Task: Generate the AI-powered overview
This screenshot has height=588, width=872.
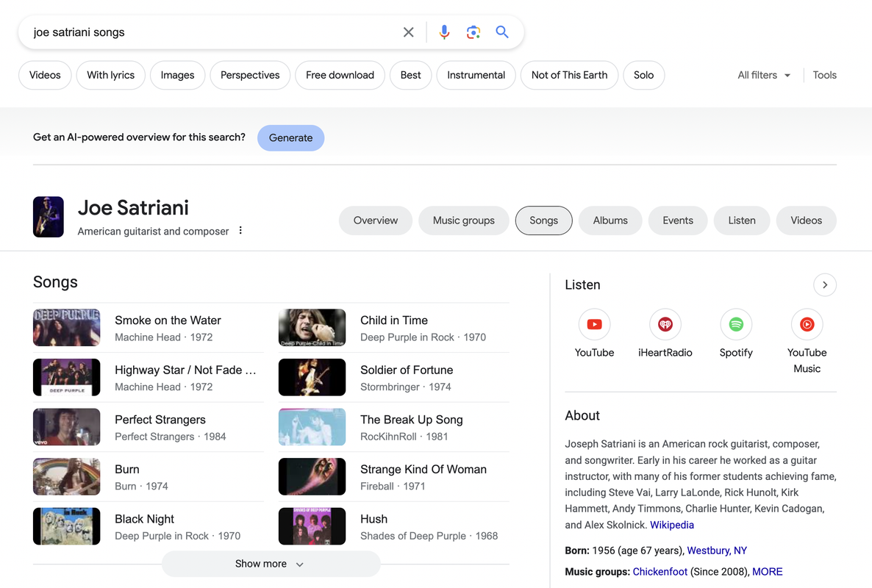Action: tap(291, 138)
